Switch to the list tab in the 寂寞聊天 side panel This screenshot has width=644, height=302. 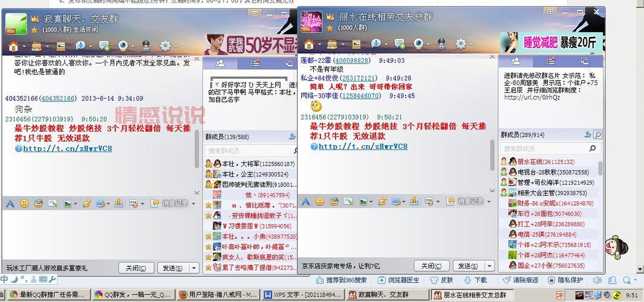pos(255,63)
